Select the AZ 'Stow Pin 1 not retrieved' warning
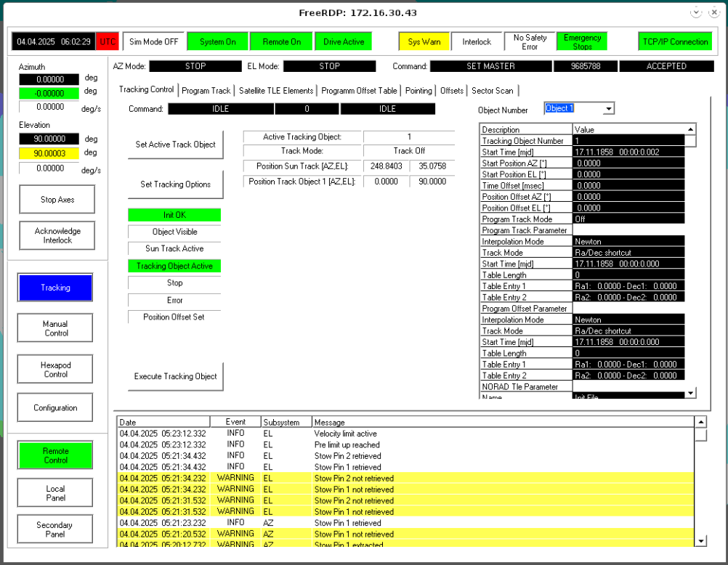 tap(406, 534)
